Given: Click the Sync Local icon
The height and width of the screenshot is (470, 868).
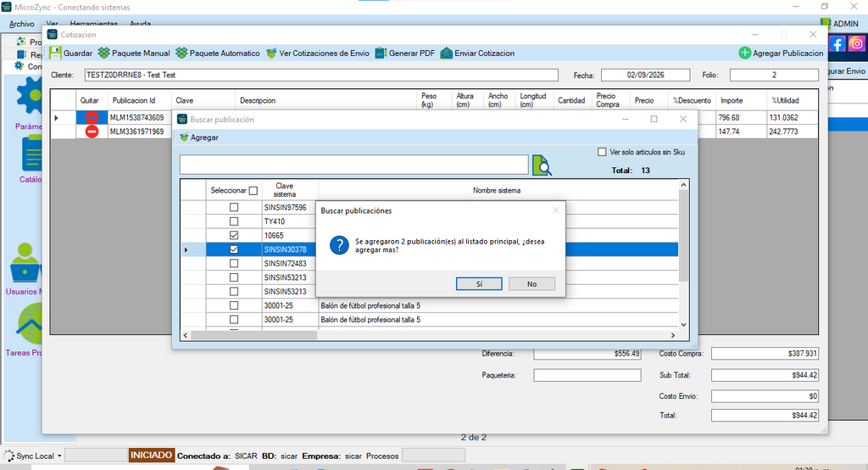Looking at the screenshot, I should click(8, 456).
